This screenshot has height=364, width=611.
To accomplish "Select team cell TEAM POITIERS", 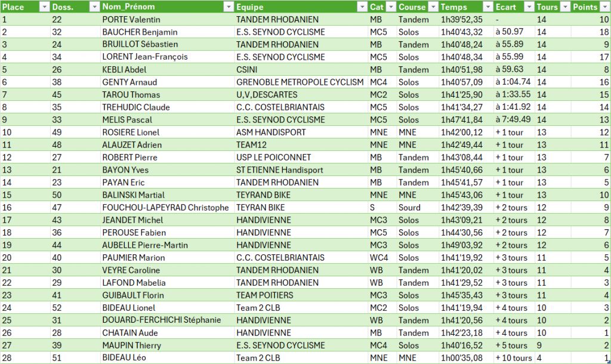I will [301, 295].
